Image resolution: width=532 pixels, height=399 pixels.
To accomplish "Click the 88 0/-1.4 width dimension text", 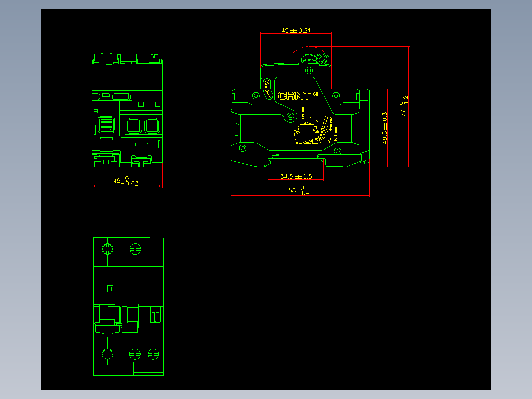I will 299,190.
